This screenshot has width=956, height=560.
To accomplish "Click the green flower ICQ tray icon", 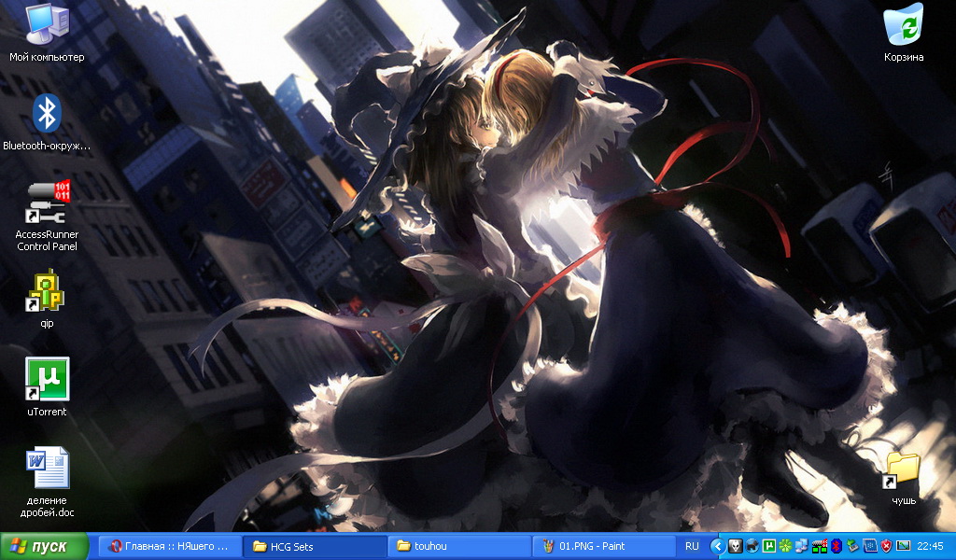I will point(785,546).
